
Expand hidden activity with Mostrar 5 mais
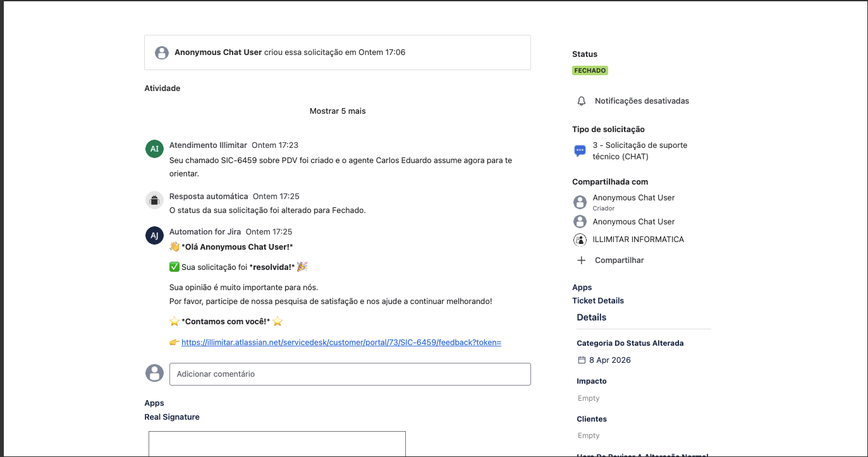[x=338, y=111]
